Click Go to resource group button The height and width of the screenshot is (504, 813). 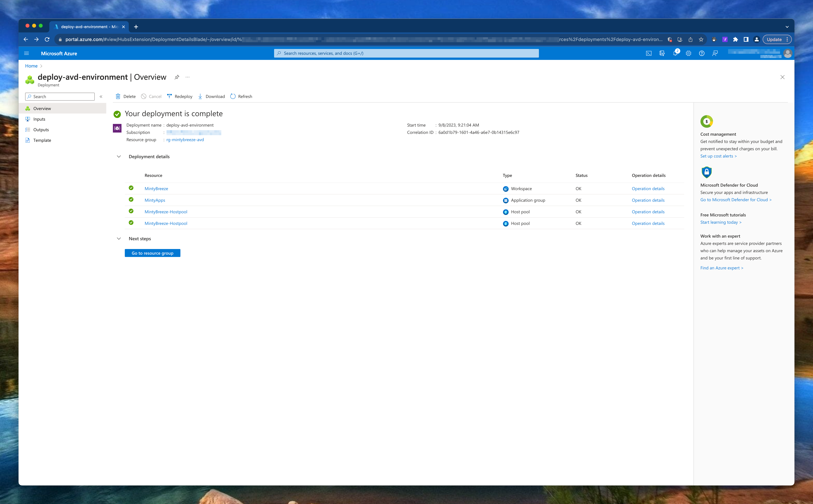coord(152,253)
